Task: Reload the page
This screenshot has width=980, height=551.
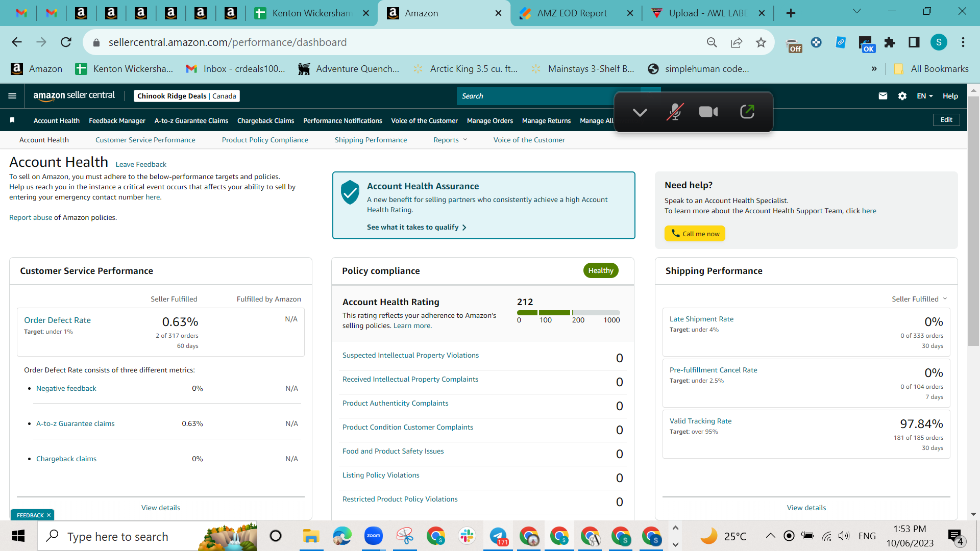Action: click(66, 42)
